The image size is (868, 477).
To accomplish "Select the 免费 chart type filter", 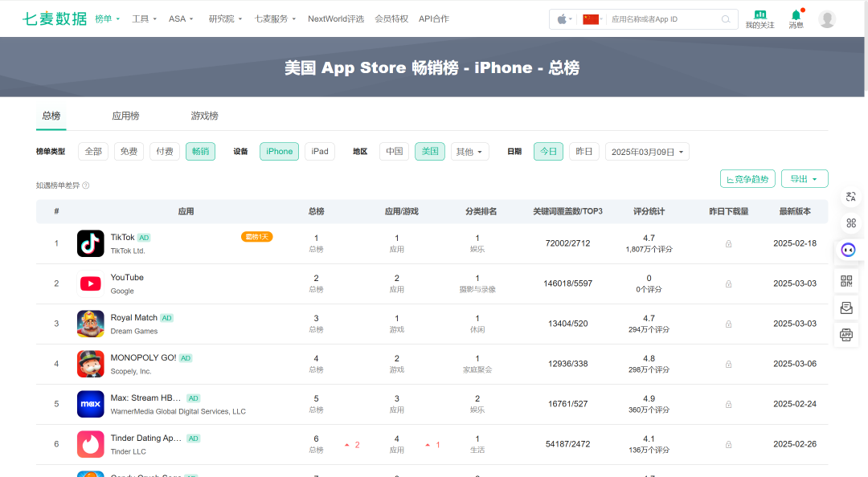I will pos(129,152).
